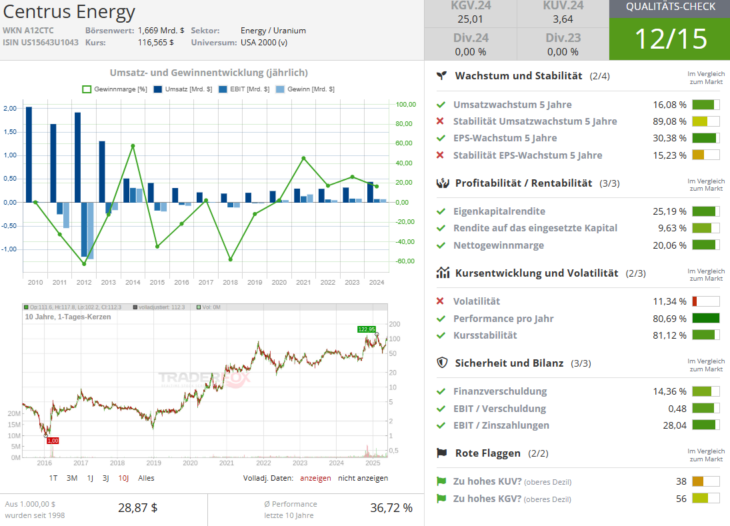The height and width of the screenshot is (526, 730).
Task: Show the full history with Alles
Action: [x=146, y=478]
